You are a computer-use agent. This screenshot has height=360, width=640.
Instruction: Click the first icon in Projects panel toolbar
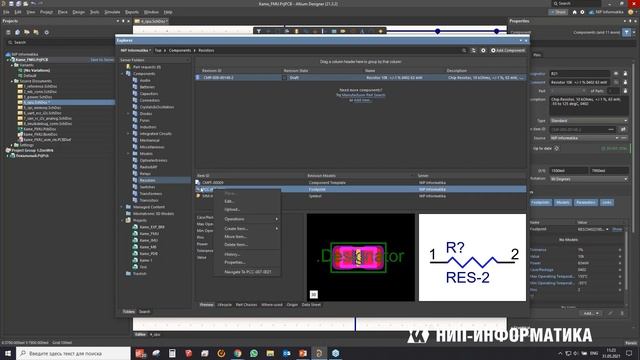(x=8, y=32)
